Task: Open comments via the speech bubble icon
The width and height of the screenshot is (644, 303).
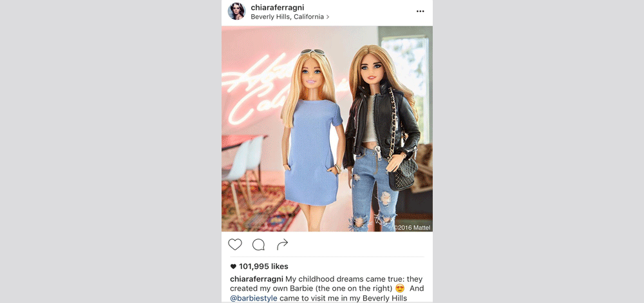Action: (258, 244)
